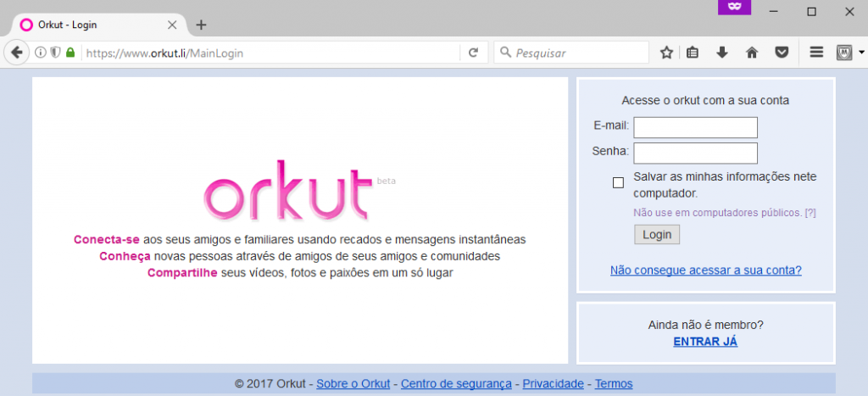Click into the E-mail input field
The width and height of the screenshot is (868, 396).
[x=695, y=127]
